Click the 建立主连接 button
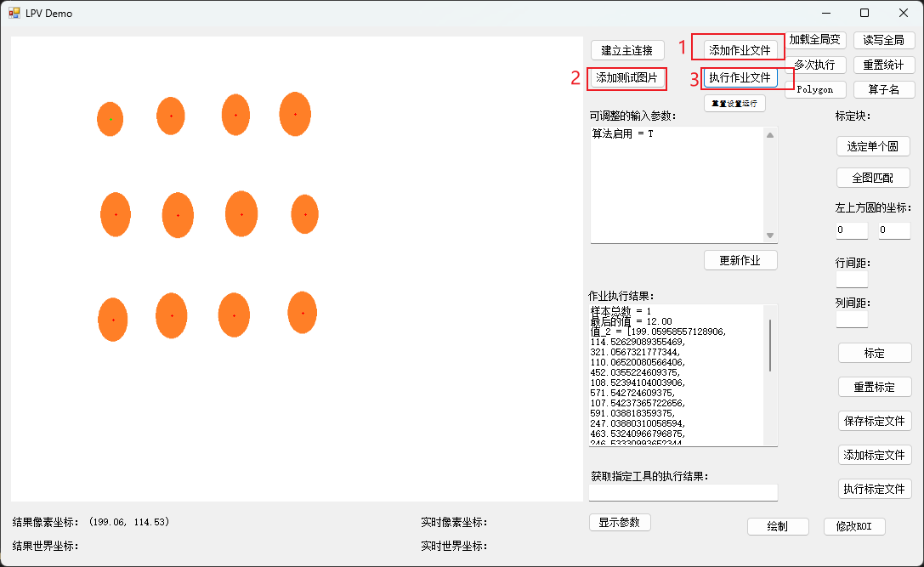924x567 pixels. 627,50
